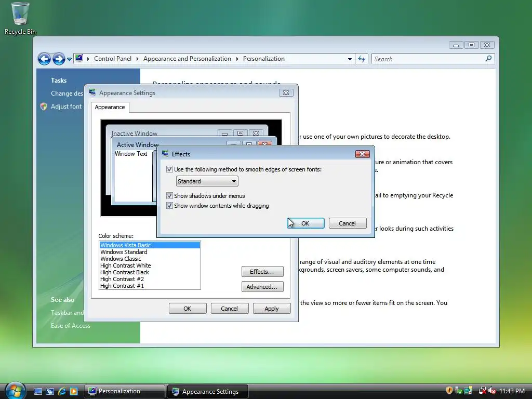Click the Advanced... button
532x399 pixels.
pyautogui.click(x=262, y=287)
